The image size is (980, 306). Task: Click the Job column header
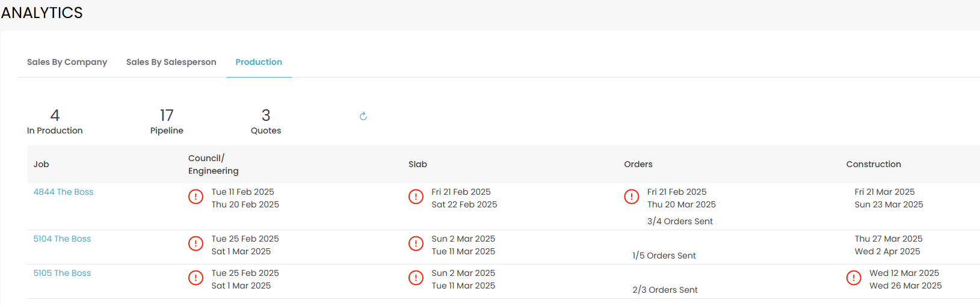[41, 164]
